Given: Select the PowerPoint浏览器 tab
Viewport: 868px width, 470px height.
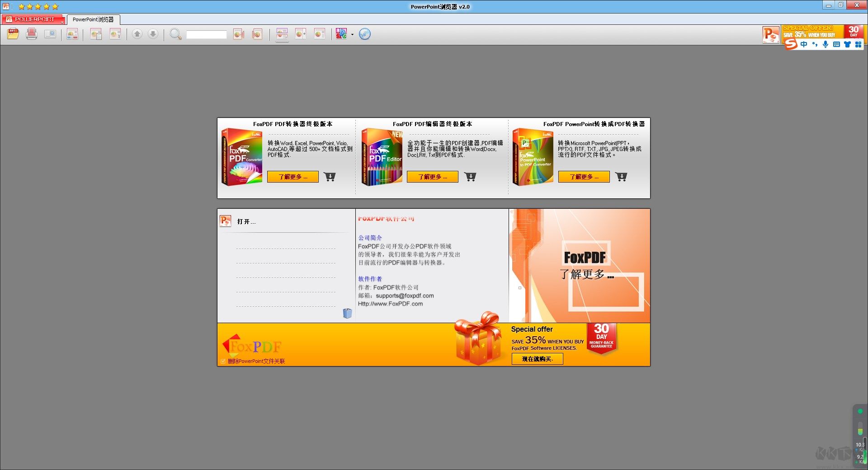Looking at the screenshot, I should (x=94, y=19).
